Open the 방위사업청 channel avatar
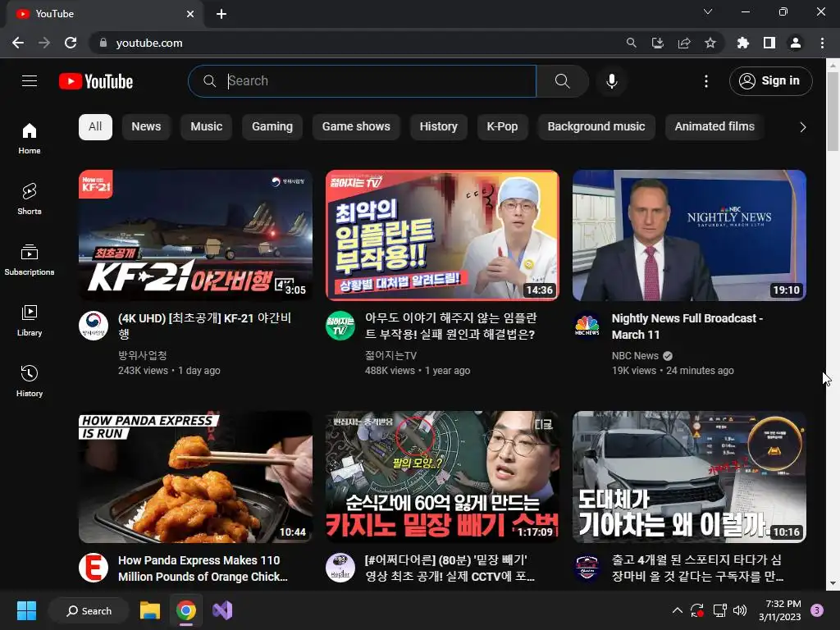The image size is (840, 630). coord(94,326)
